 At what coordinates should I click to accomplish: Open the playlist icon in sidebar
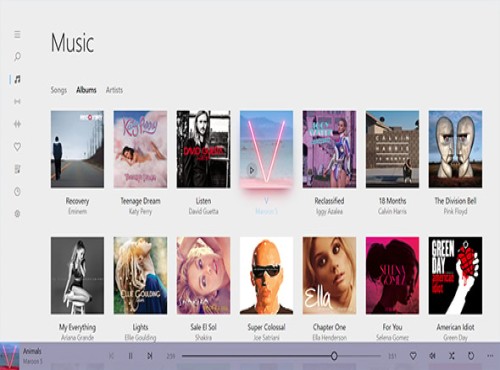(x=17, y=169)
